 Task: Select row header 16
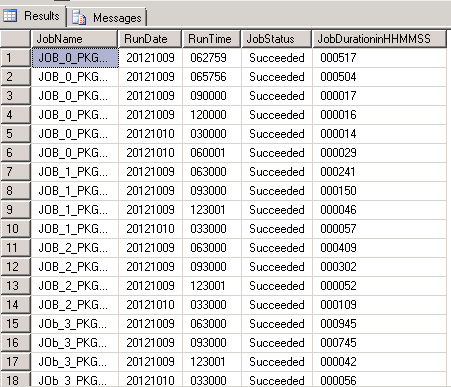(x=15, y=343)
